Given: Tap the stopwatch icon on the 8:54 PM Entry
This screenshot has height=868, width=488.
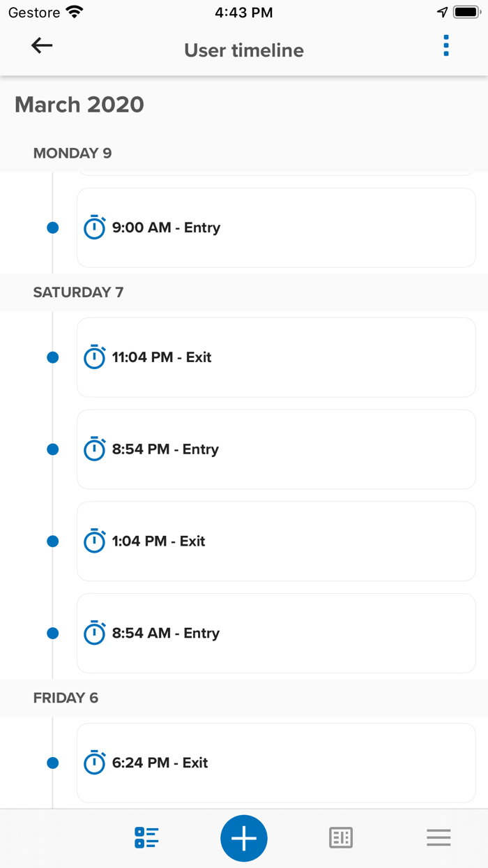Looking at the screenshot, I should 95,449.
